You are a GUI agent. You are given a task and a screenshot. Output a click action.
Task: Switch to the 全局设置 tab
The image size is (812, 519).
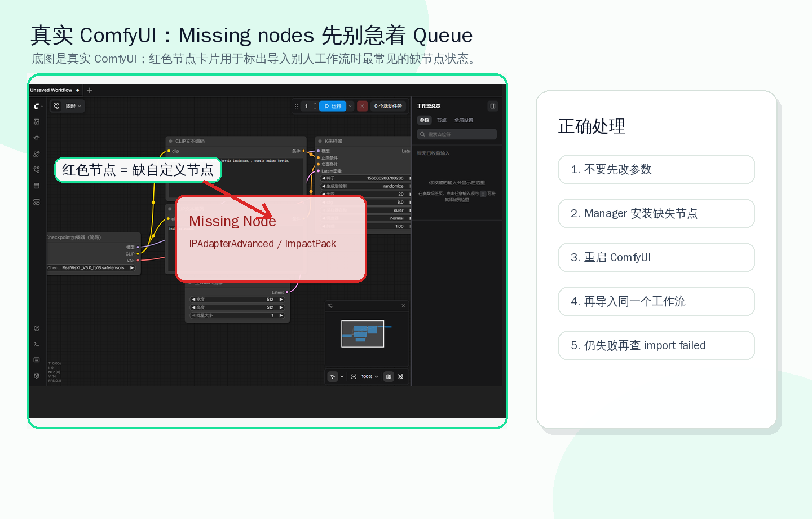pyautogui.click(x=464, y=120)
